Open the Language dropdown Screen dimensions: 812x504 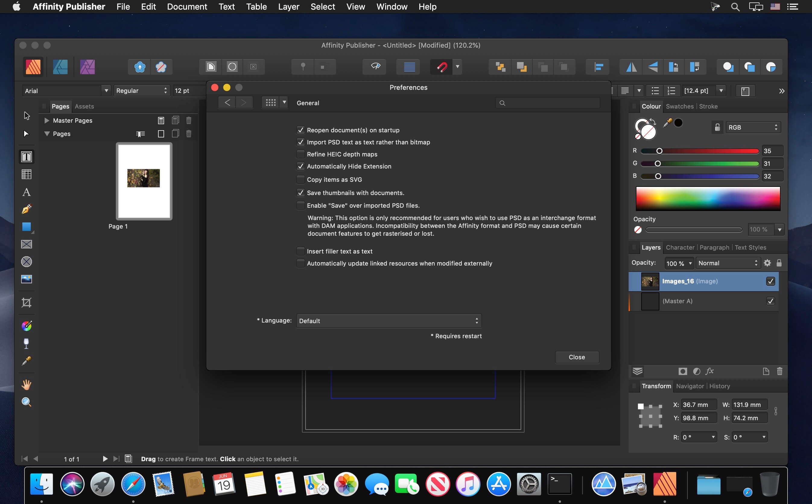pyautogui.click(x=389, y=321)
